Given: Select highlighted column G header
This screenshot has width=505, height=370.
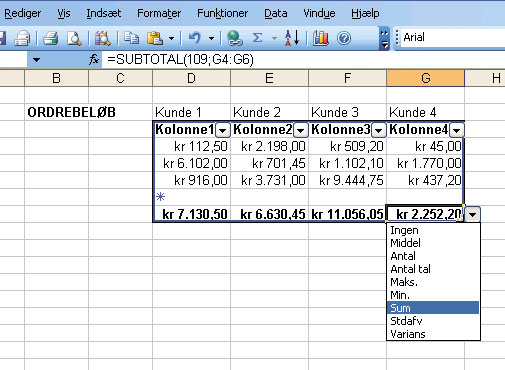Looking at the screenshot, I should point(426,78).
